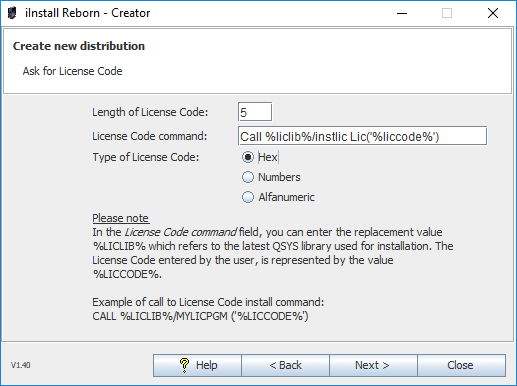This screenshot has height=386, width=517.
Task: Proceed with the Next button
Action: click(x=373, y=365)
